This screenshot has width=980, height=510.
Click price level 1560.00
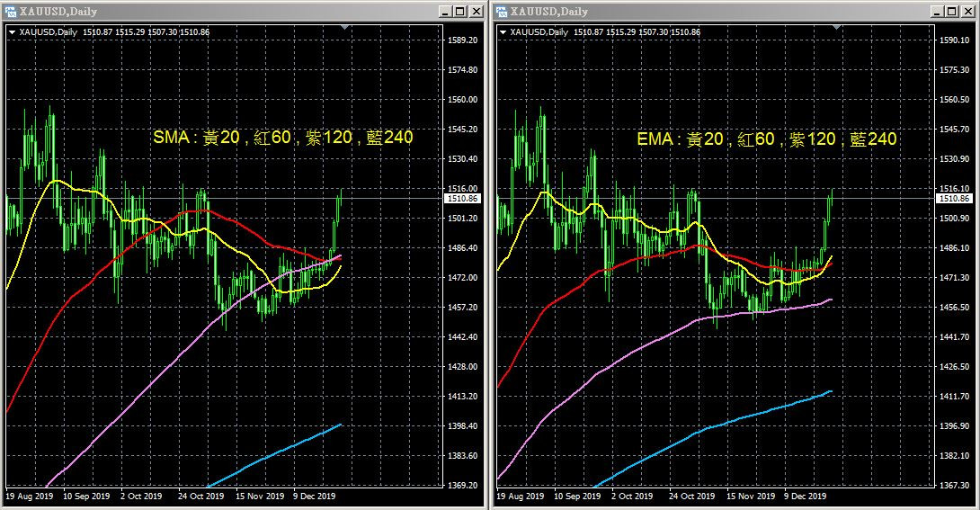(x=462, y=99)
